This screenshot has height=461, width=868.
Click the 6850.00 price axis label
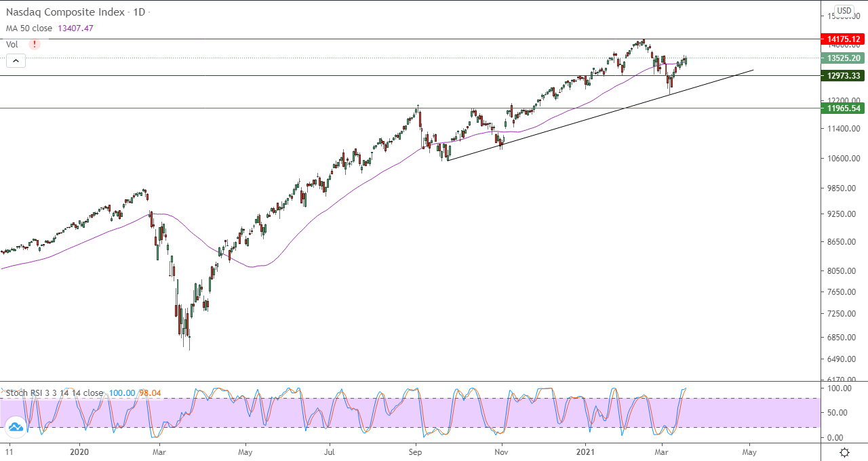(841, 338)
